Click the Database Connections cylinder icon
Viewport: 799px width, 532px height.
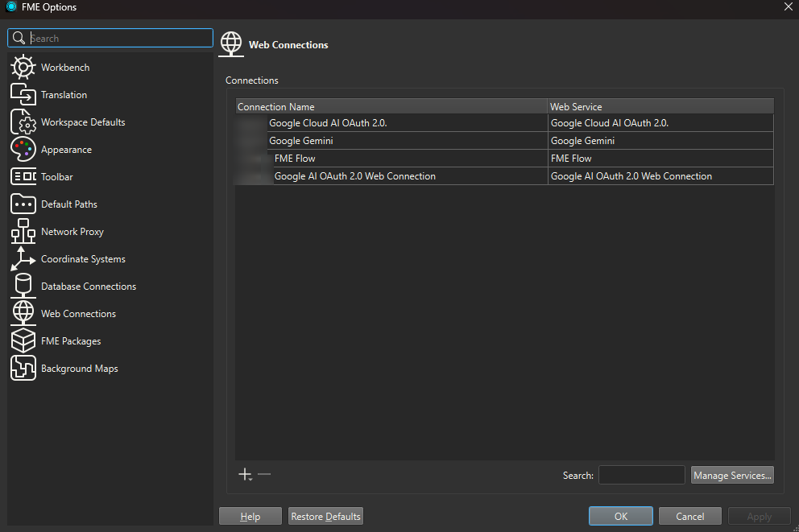click(23, 286)
